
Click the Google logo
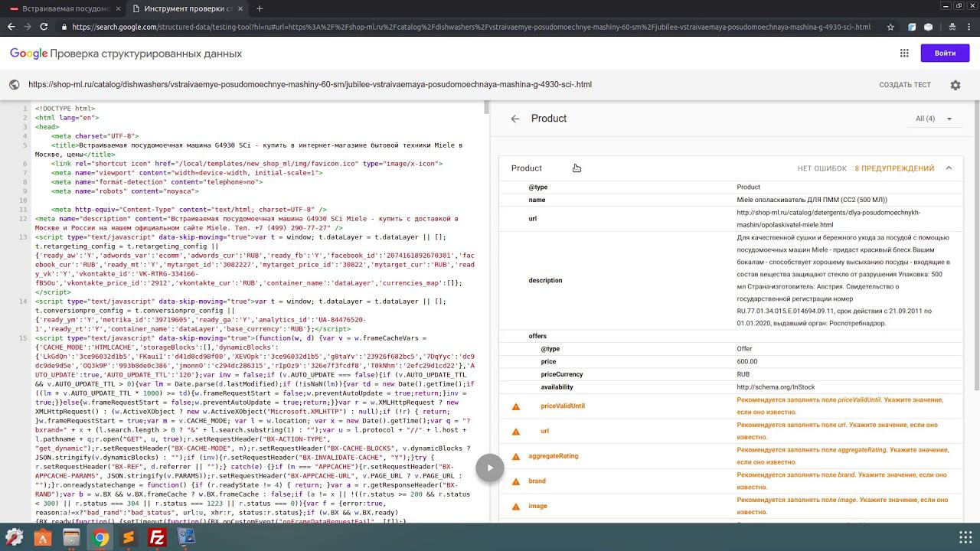point(28,54)
